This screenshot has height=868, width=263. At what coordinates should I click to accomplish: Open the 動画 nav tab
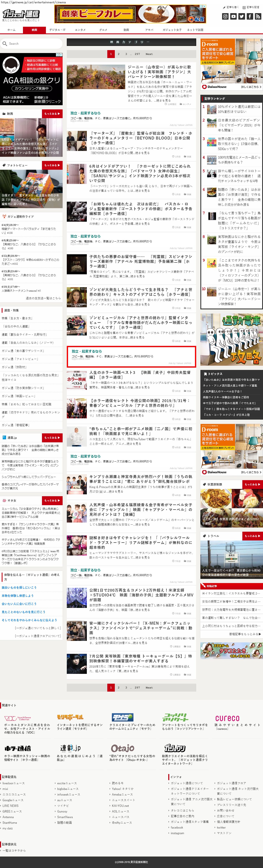point(126,30)
